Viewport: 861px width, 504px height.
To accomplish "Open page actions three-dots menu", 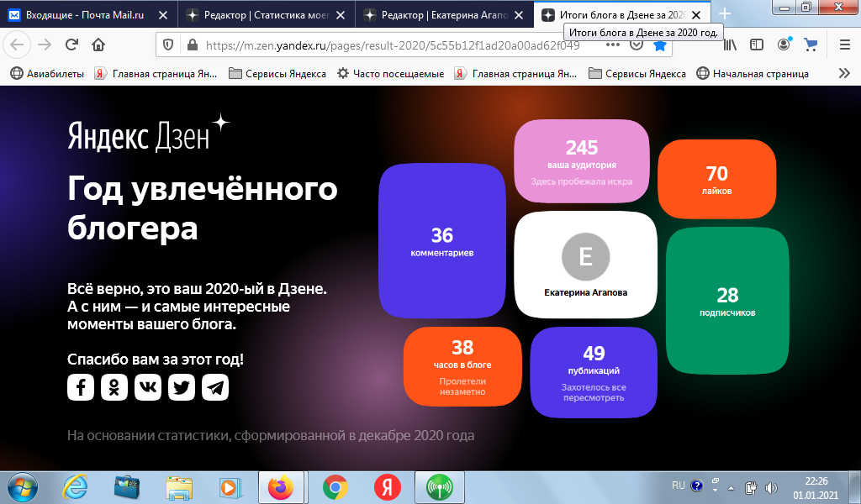I will point(612,45).
